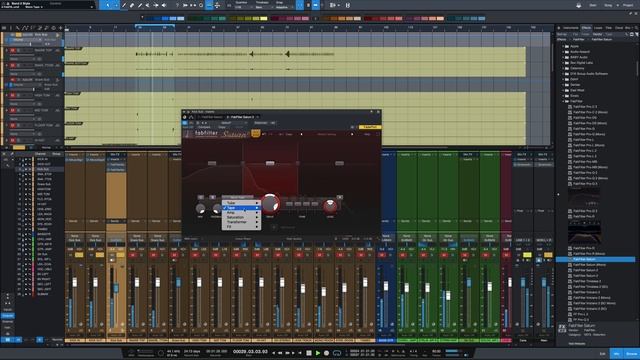Mute the blue mixer channel
Viewport: 640px width, 360px height.
tap(382, 255)
